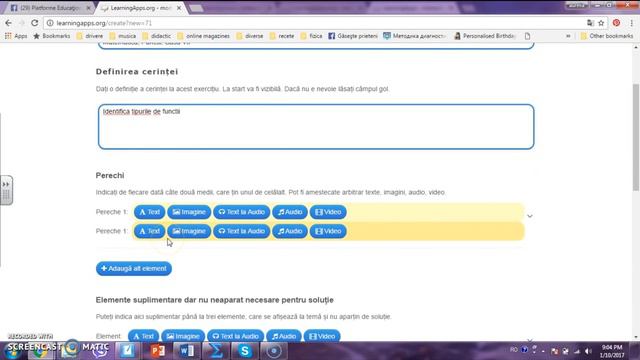Choose Text la Audio in the Element row
Viewport: 640px width, 360px height.
[236, 336]
